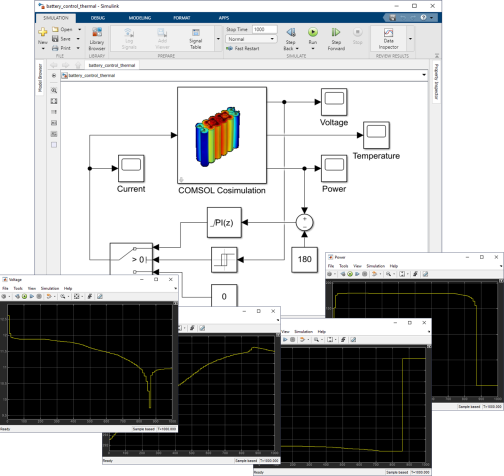Image resolution: width=504 pixels, height=476 pixels.
Task: Click the Up to Parent arrow icon
Action: pyautogui.click(x=78, y=65)
